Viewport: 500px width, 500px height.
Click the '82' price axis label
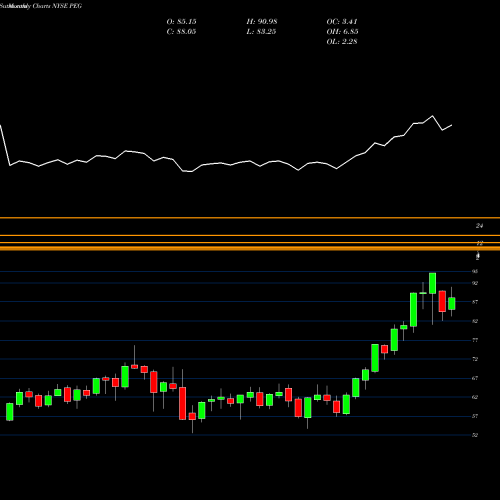[x=475, y=321]
